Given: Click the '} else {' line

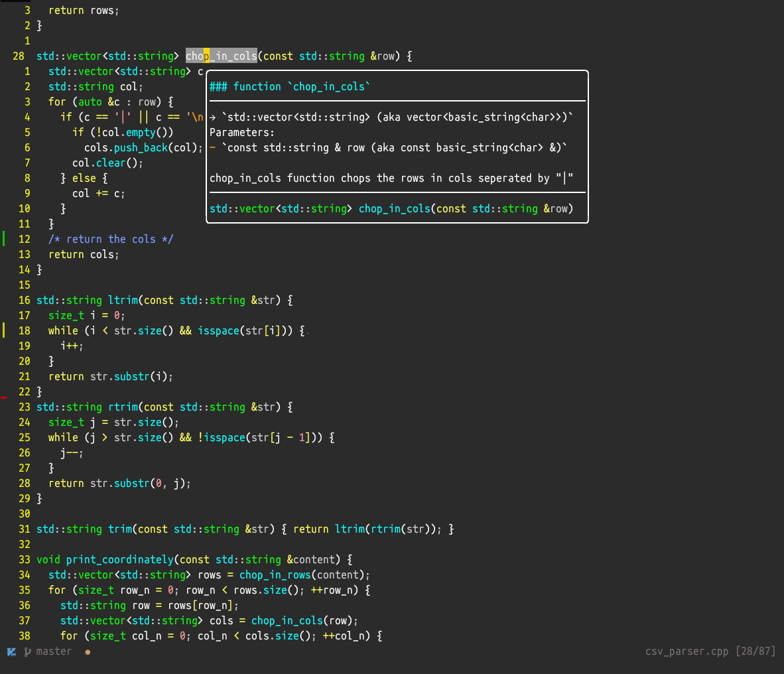Looking at the screenshot, I should 84,178.
